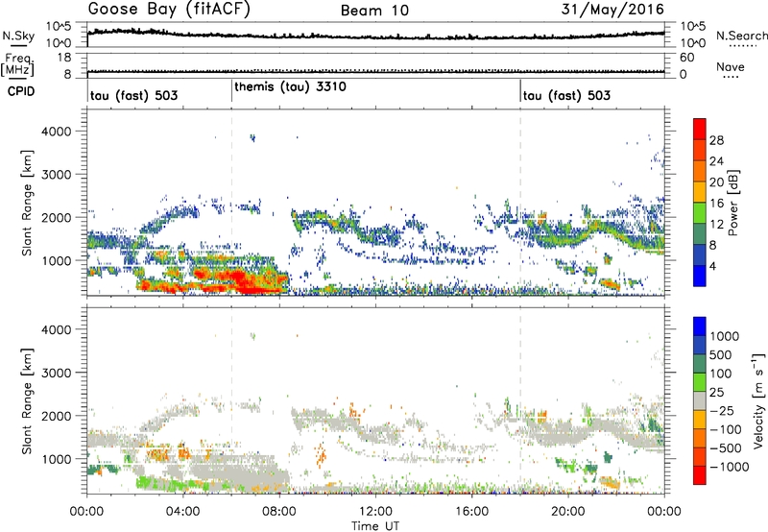Pick the below-4 dB bright blue power color
Screen dimensions: 768x532
[700, 276]
